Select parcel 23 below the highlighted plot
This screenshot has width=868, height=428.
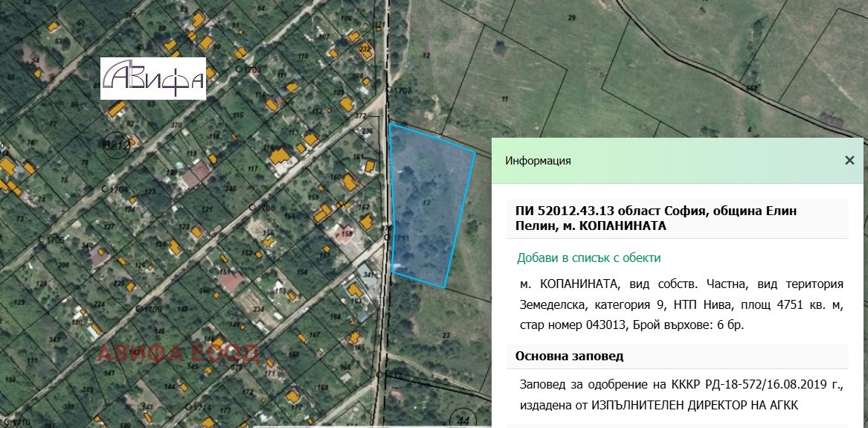[446, 335]
